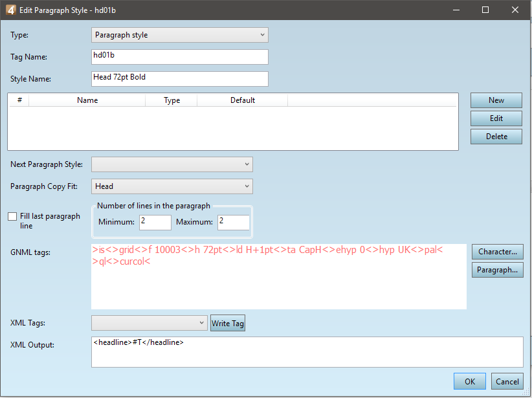The height and width of the screenshot is (398, 532).
Task: Click the Write Tag button
Action: [x=228, y=323]
